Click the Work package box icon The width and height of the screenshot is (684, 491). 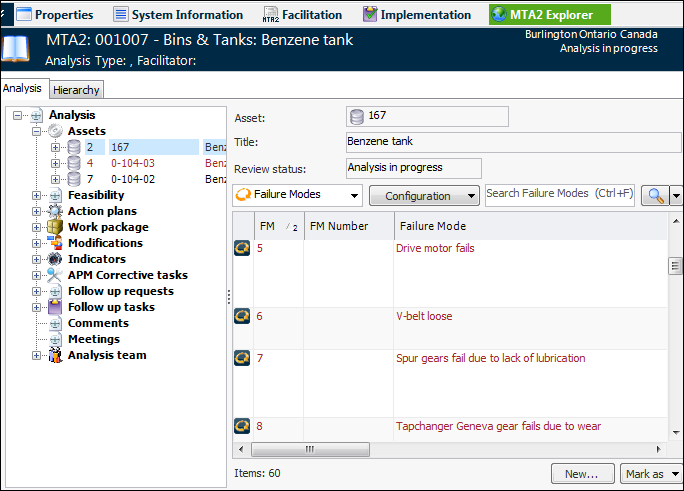(55, 227)
